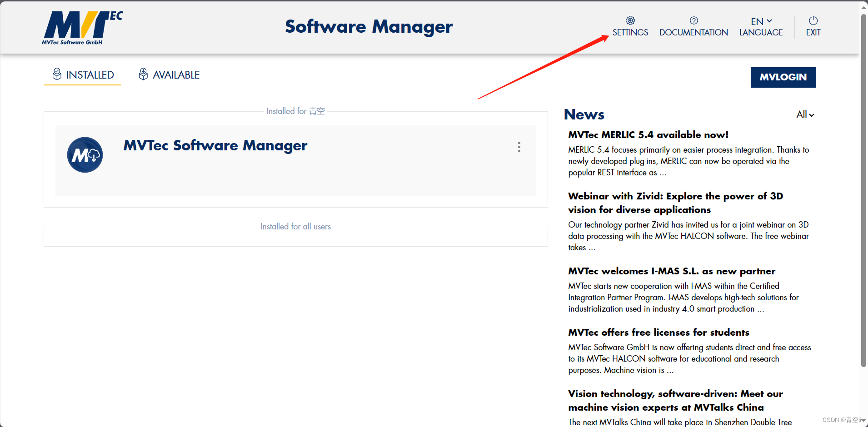Click the DOCUMENTATION label
This screenshot has height=427, width=868.
[693, 33]
